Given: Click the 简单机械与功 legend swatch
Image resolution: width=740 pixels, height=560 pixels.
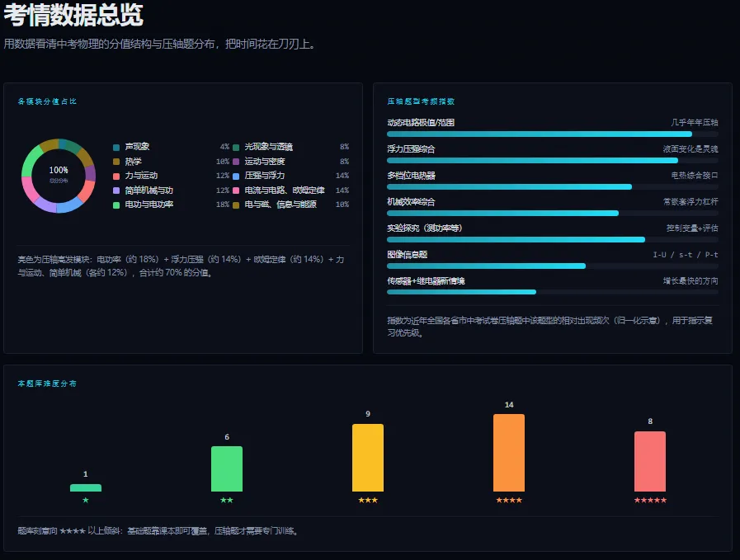Looking at the screenshot, I should pyautogui.click(x=116, y=191).
